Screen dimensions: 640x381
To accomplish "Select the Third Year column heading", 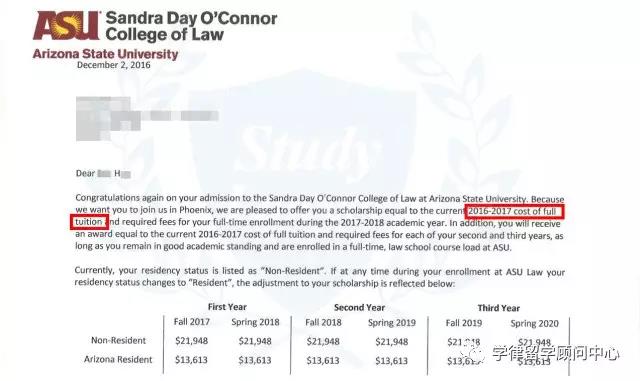I will click(498, 308).
